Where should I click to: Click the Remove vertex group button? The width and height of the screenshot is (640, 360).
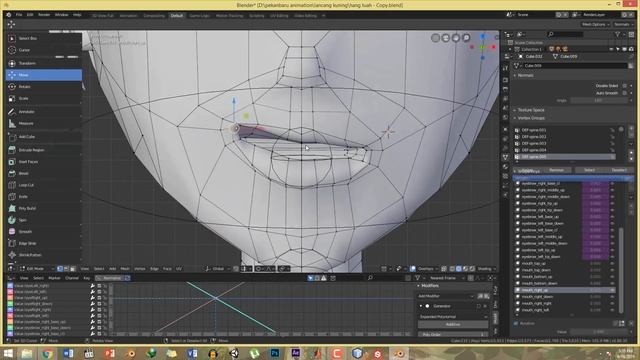(556, 170)
